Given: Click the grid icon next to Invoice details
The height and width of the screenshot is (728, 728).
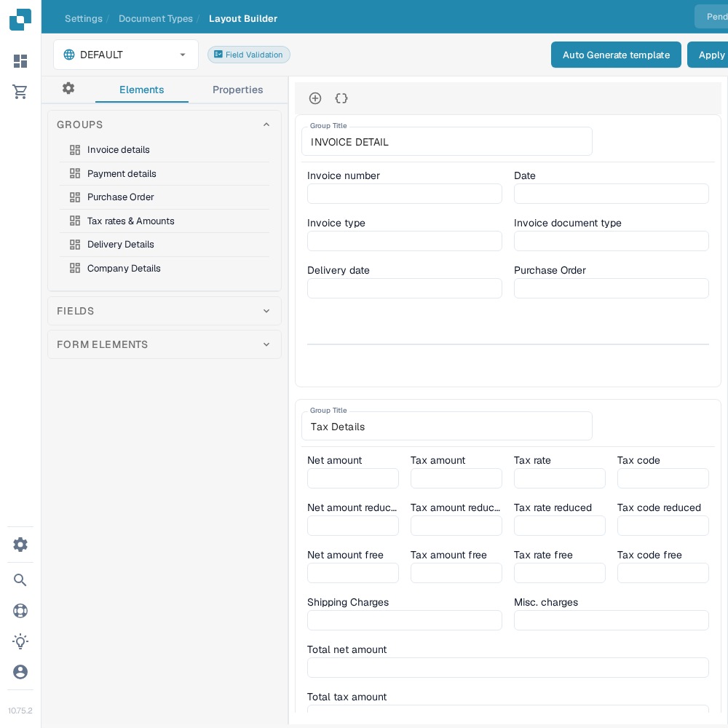Looking at the screenshot, I should pyautogui.click(x=75, y=149).
